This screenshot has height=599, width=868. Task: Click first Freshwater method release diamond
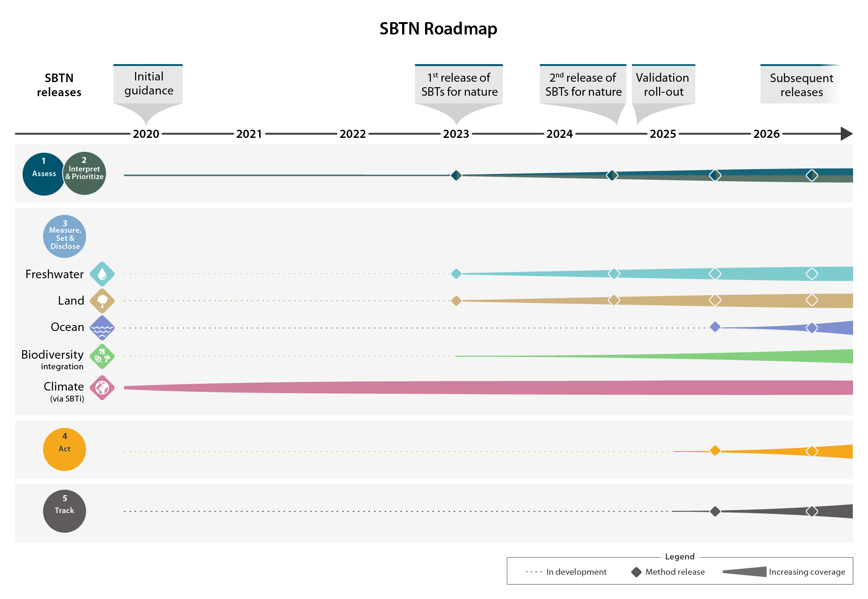coord(456,274)
